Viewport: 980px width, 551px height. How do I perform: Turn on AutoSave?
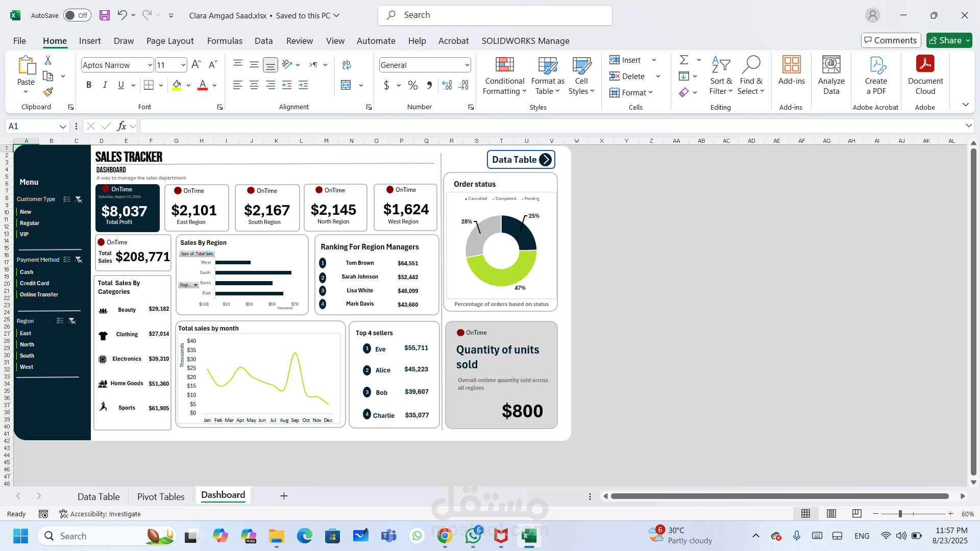point(77,15)
